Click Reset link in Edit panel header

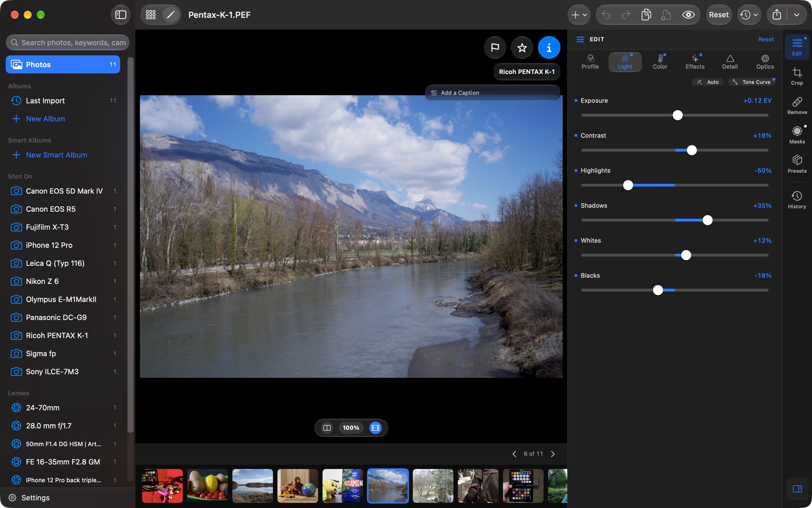point(766,39)
